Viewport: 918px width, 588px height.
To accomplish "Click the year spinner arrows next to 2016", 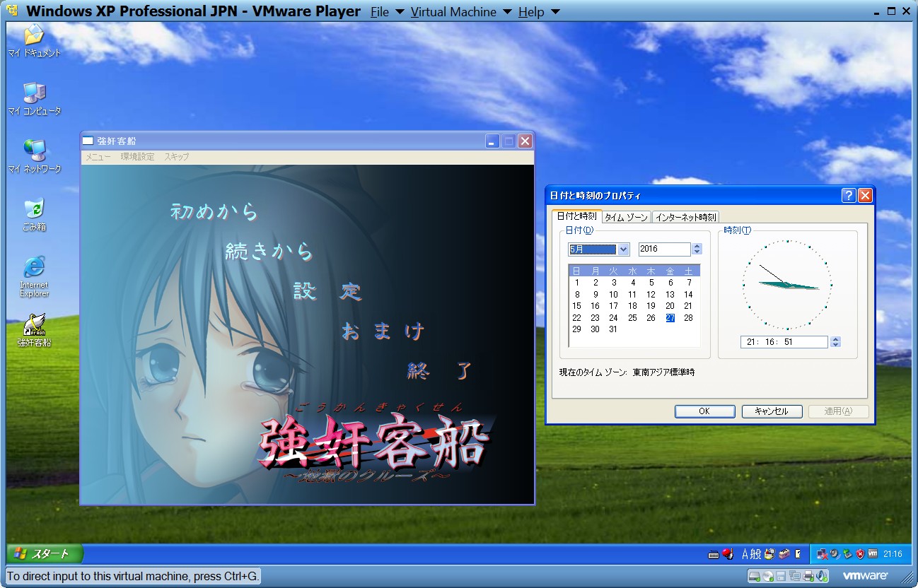I will [697, 249].
